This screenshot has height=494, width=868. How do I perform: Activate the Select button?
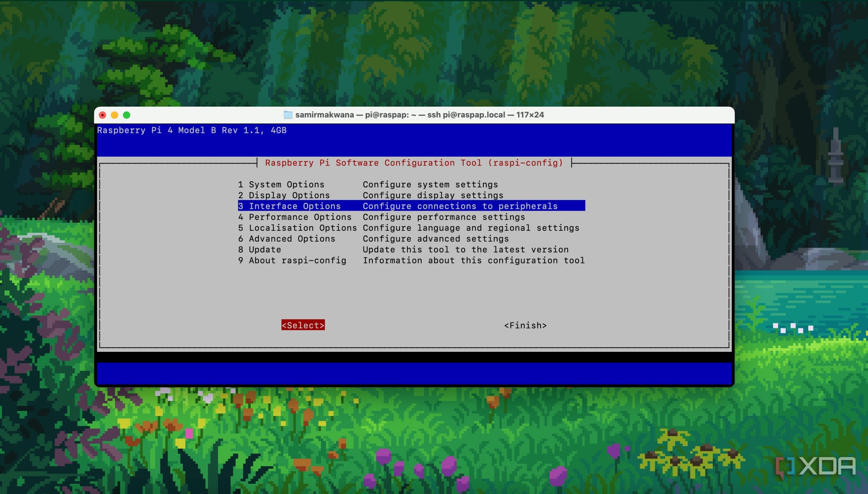coord(303,325)
